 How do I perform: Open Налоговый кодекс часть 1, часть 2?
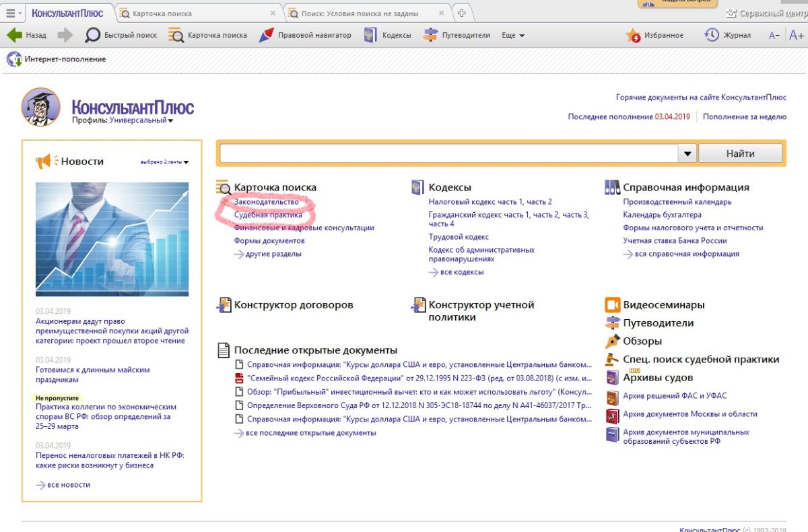click(x=490, y=202)
